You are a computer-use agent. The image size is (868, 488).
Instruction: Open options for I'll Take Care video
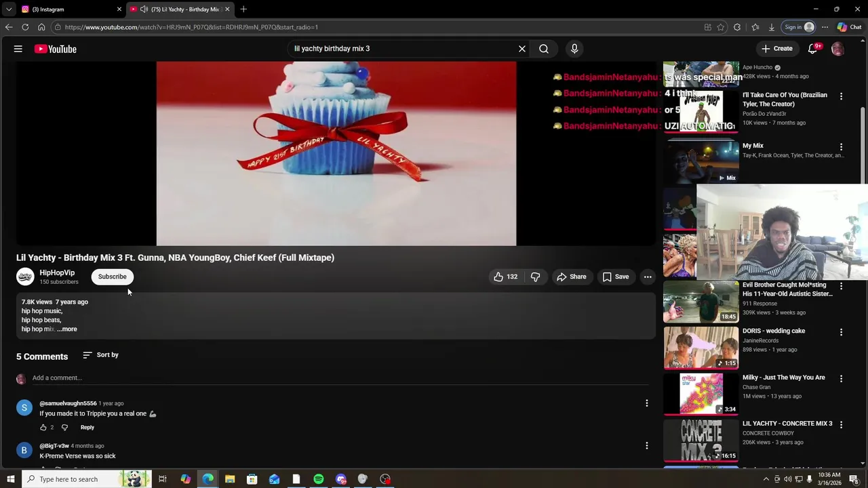(841, 96)
